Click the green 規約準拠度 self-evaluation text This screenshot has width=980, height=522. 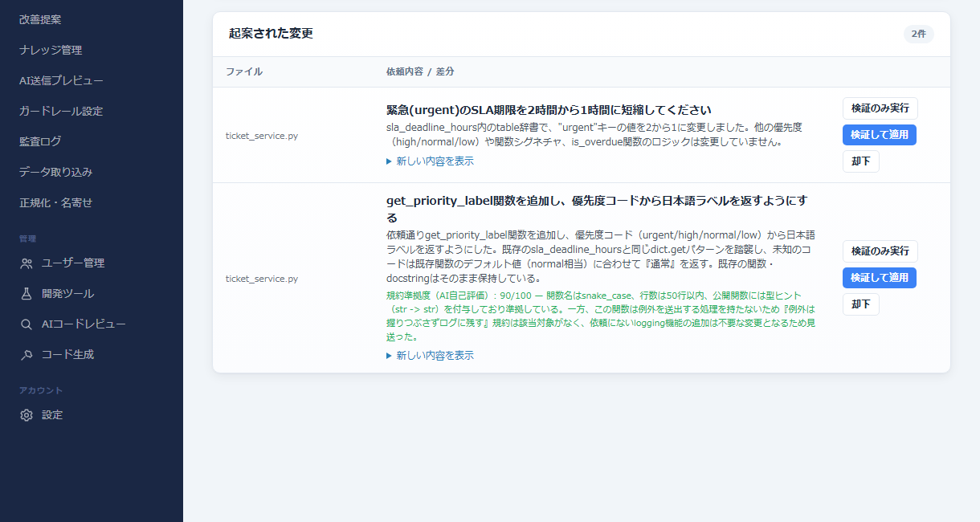pos(601,316)
